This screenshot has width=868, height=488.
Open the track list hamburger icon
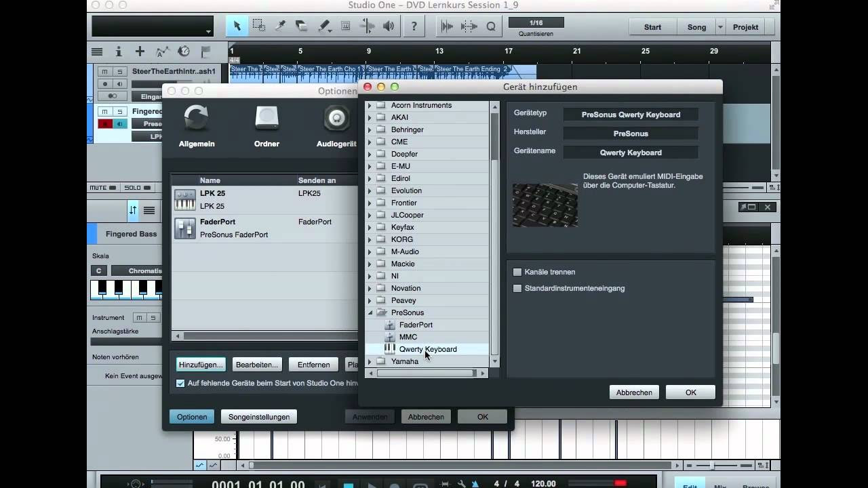click(x=97, y=52)
